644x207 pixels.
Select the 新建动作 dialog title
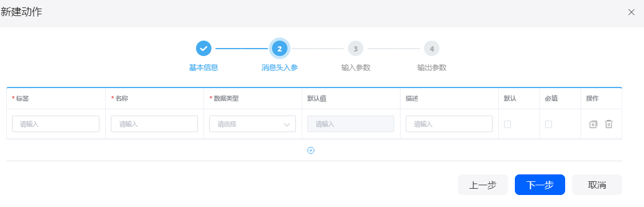click(21, 12)
